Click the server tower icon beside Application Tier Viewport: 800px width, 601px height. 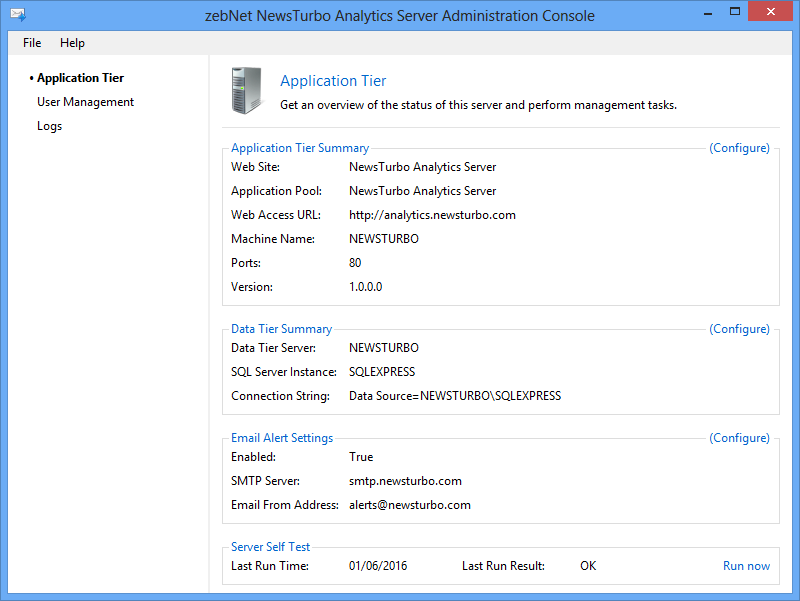tap(247, 90)
